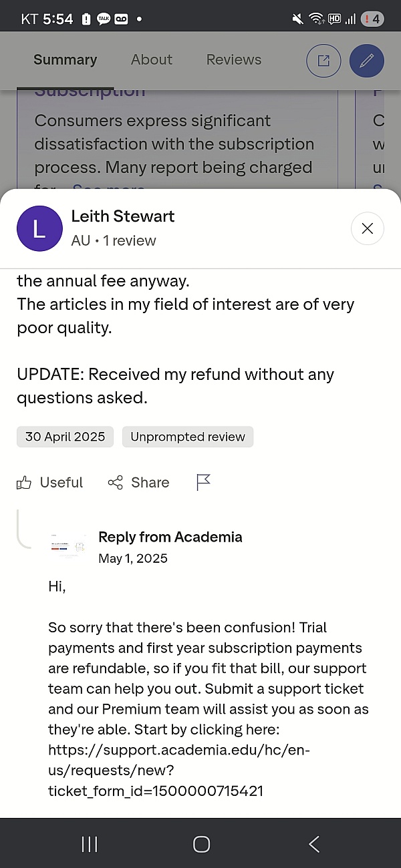The height and width of the screenshot is (868, 401).
Task: Tap the Reply from Academia heading
Action: click(x=170, y=537)
